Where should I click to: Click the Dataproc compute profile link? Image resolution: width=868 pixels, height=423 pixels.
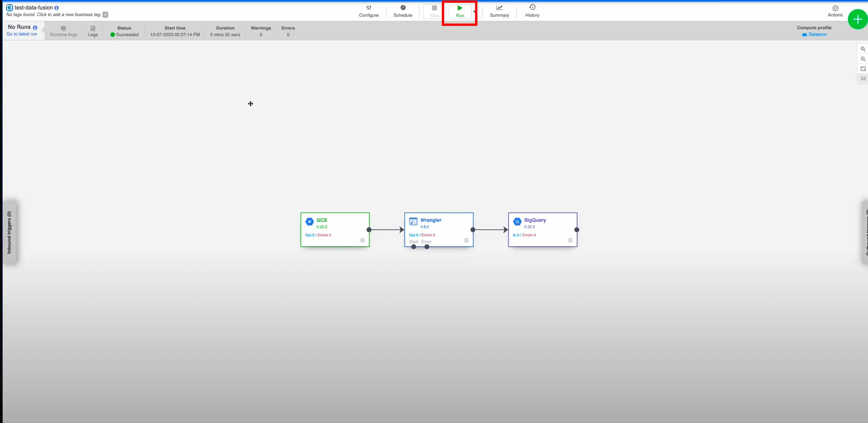pyautogui.click(x=814, y=35)
